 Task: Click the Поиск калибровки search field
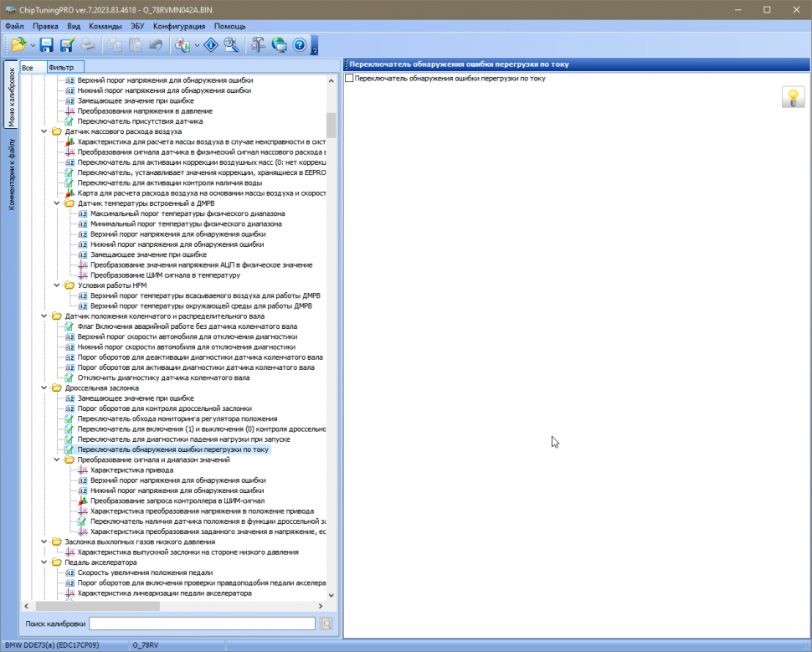coord(202,624)
